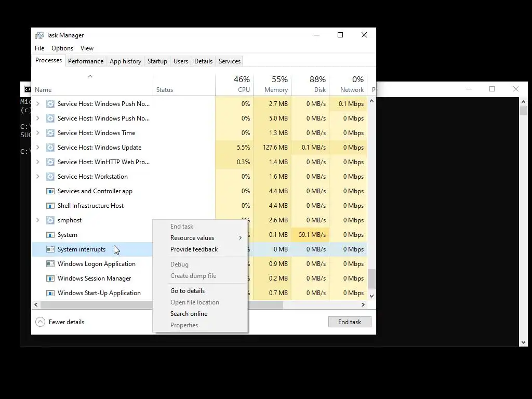The height and width of the screenshot is (399, 532).
Task: Open the File menu
Action: pos(39,48)
